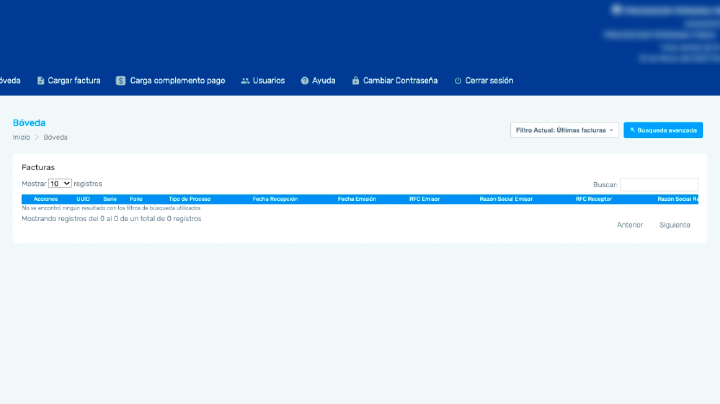Sort by the Serie column header
Screen dimensions: 720x404
coord(110,199)
